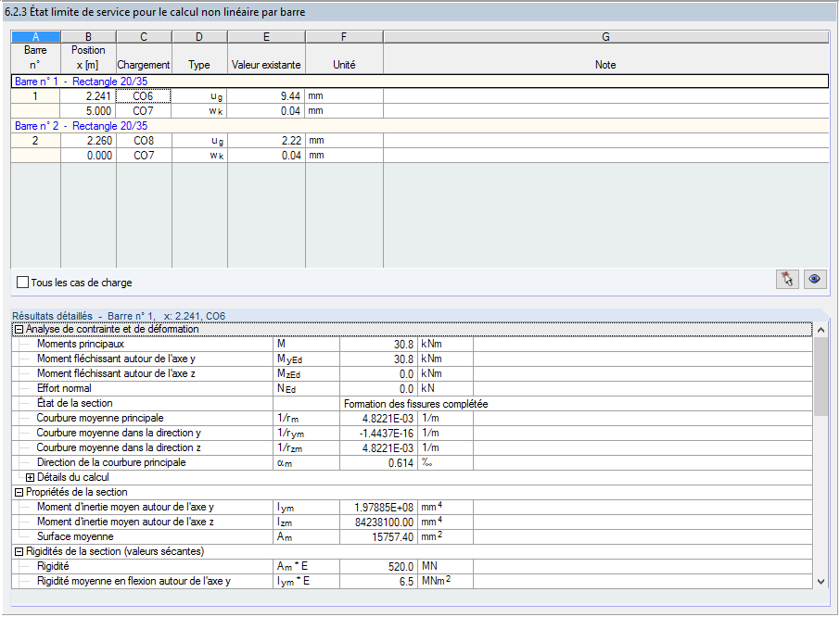This screenshot has width=840, height=617.
Task: Click existing value 9.44
Action: tap(266, 96)
